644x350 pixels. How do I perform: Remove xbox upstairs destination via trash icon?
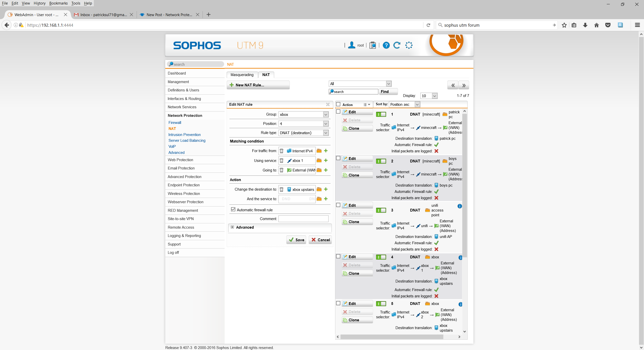pyautogui.click(x=282, y=189)
